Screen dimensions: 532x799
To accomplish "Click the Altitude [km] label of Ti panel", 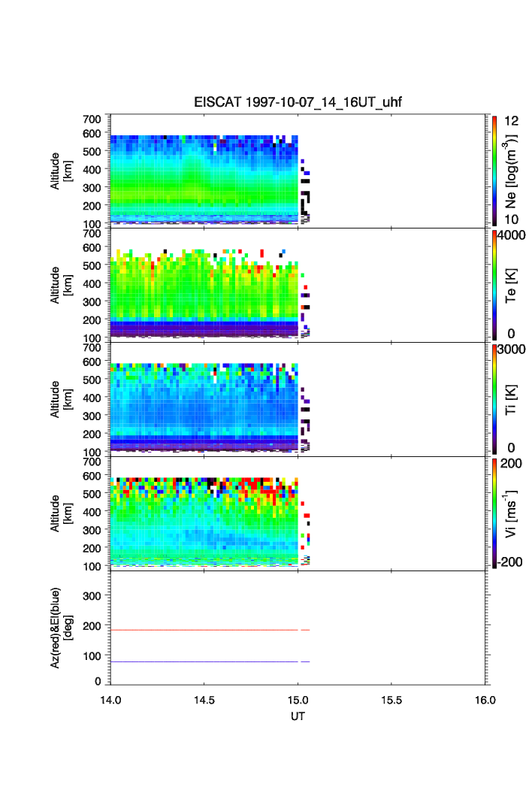I will [x=61, y=400].
